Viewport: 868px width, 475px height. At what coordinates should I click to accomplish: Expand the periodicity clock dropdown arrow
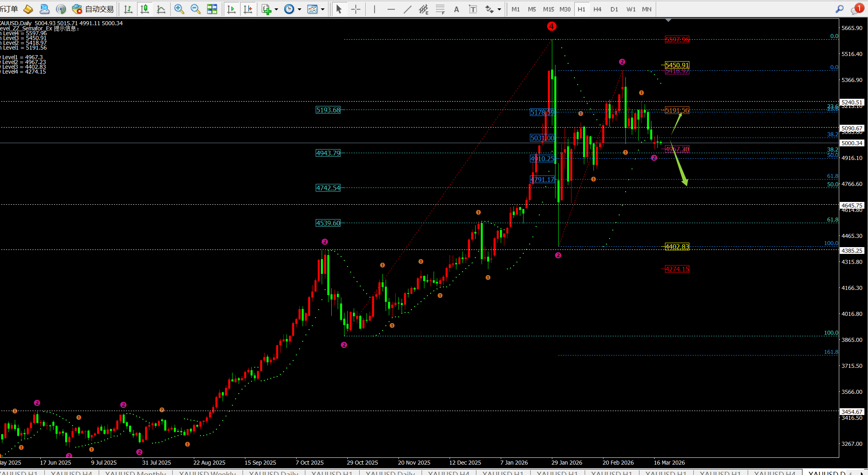(299, 9)
